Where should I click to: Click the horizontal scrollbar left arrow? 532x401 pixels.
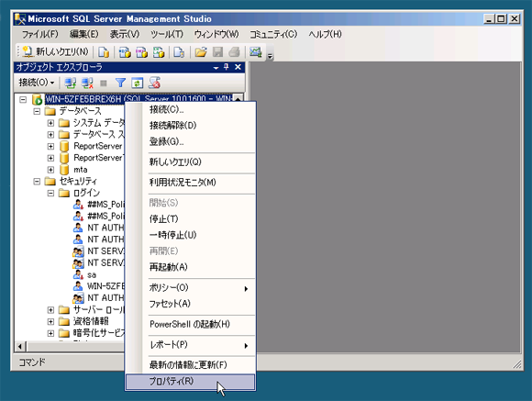20,346
